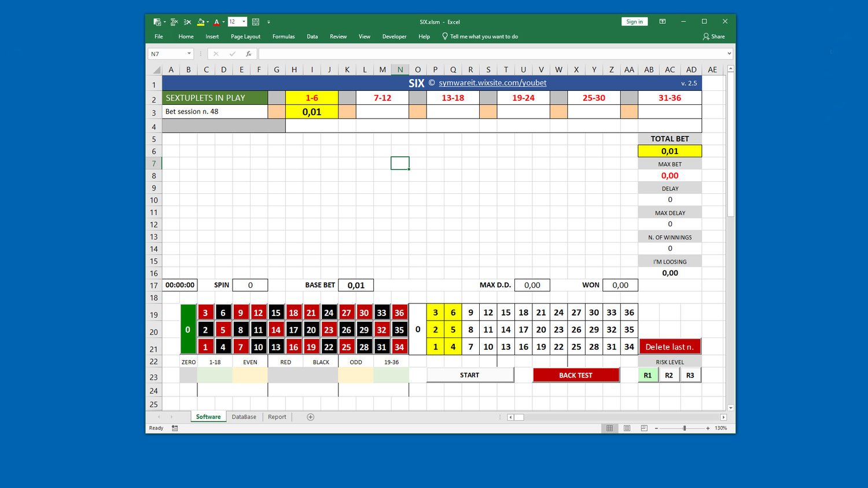Click the zoom slider handle
The height and width of the screenshot is (488, 868).
tap(685, 428)
